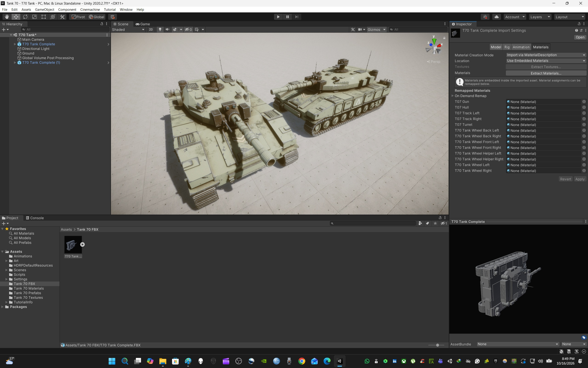
Task: Open Layout dropdown
Action: (570, 17)
